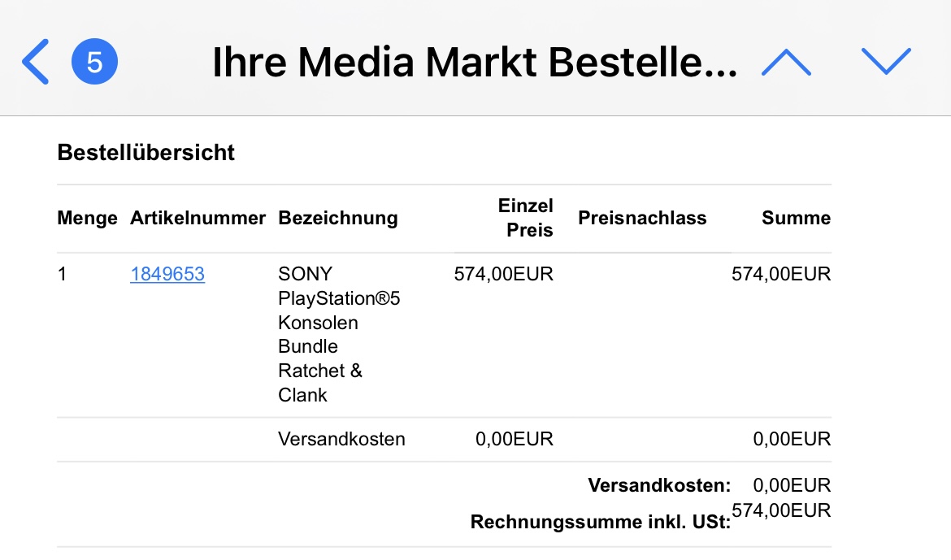Tap the blue unread count badge showing 5
This screenshot has height=560, width=951.
tap(94, 62)
